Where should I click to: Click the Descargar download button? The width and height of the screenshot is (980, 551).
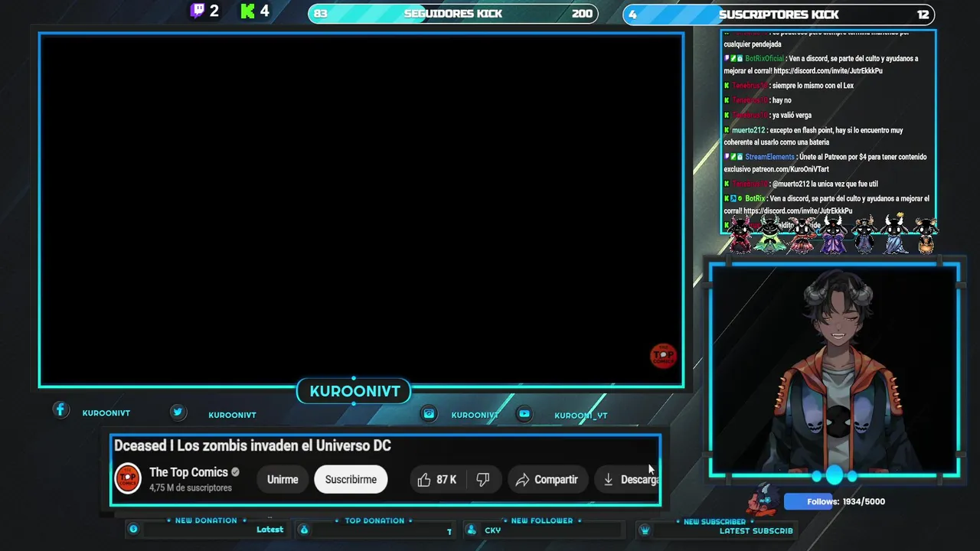tap(628, 480)
